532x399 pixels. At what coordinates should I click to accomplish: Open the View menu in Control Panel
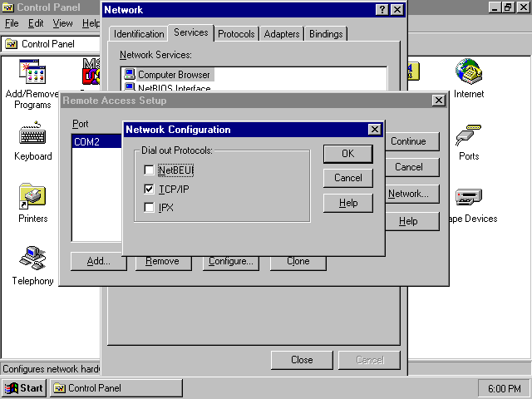62,23
